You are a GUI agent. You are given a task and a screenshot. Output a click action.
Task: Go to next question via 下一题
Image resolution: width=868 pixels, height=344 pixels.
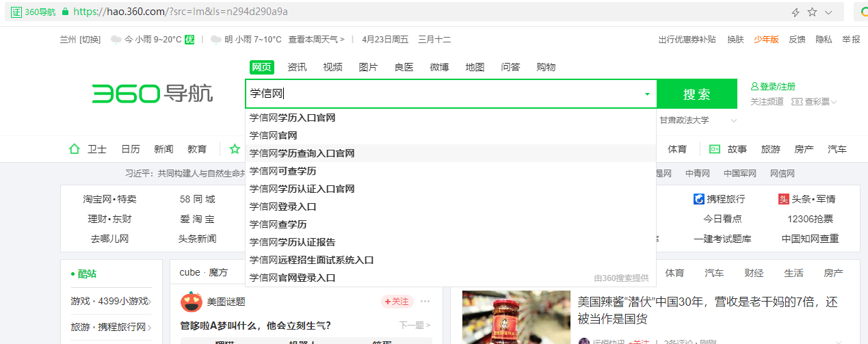[416, 326]
